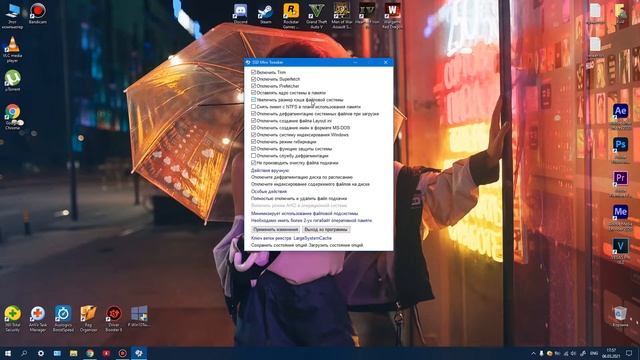640x360 pixels.
Task: Switch to Chrome on the taskbar
Action: 89,353
